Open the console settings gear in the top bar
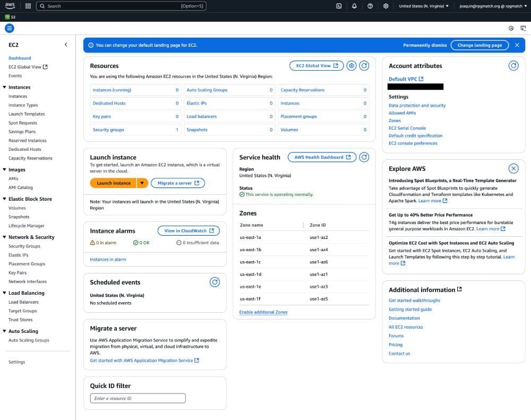 [386, 6]
